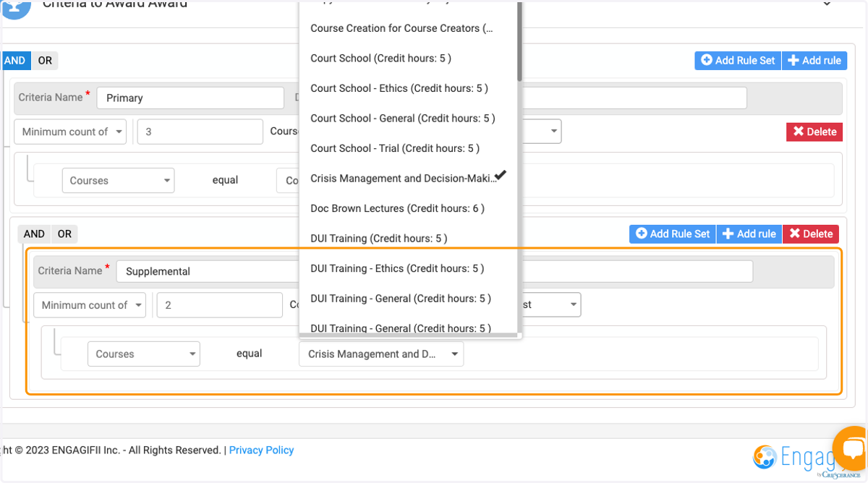The height and width of the screenshot is (483, 868).
Task: Choose checked Crisis Management and Decision-Making option
Action: point(408,178)
